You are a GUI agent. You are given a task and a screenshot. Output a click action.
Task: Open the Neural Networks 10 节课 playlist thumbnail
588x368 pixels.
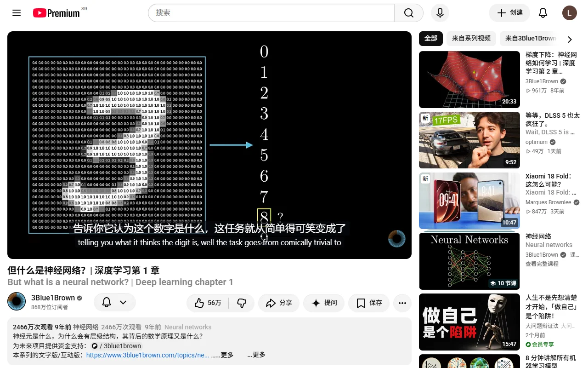469,261
